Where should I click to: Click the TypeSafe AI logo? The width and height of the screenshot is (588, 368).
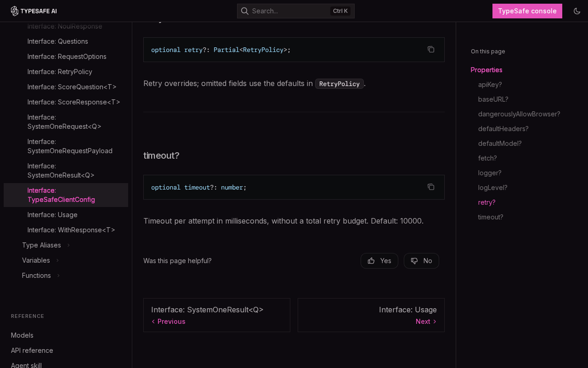click(34, 11)
